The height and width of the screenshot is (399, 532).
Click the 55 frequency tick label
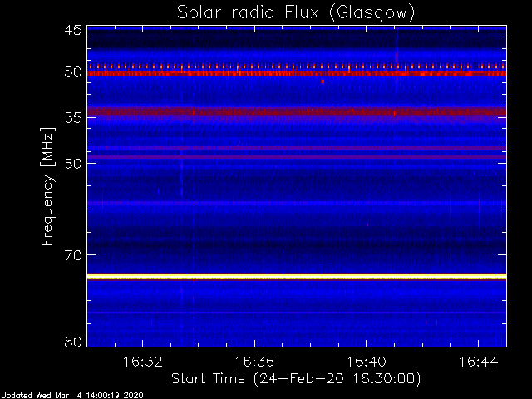(x=73, y=118)
